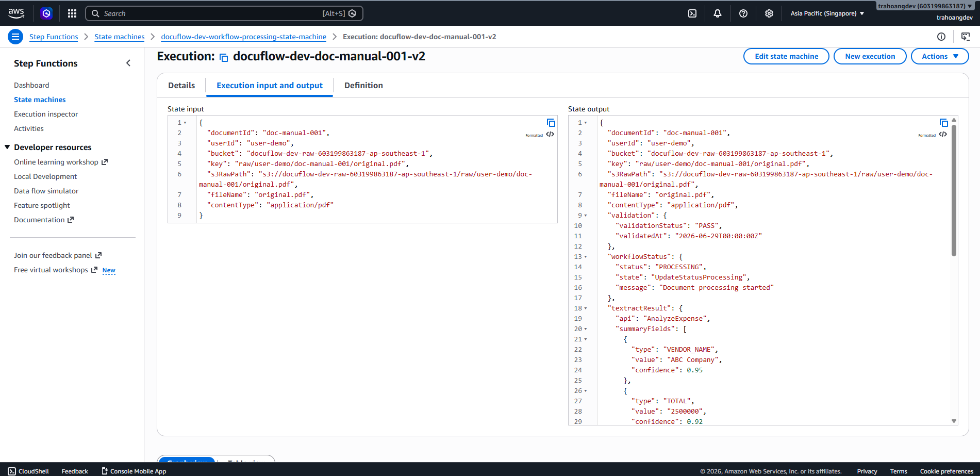Fold the textractResult block at line 18

586,308
